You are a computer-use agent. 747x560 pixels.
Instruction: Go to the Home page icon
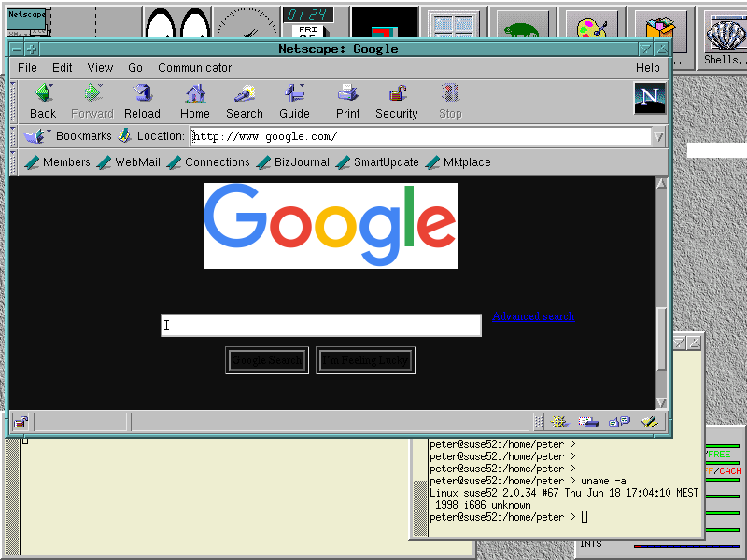[195, 101]
